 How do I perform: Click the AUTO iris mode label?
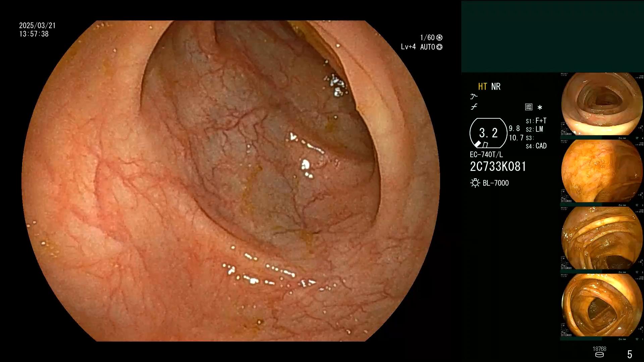pos(427,47)
